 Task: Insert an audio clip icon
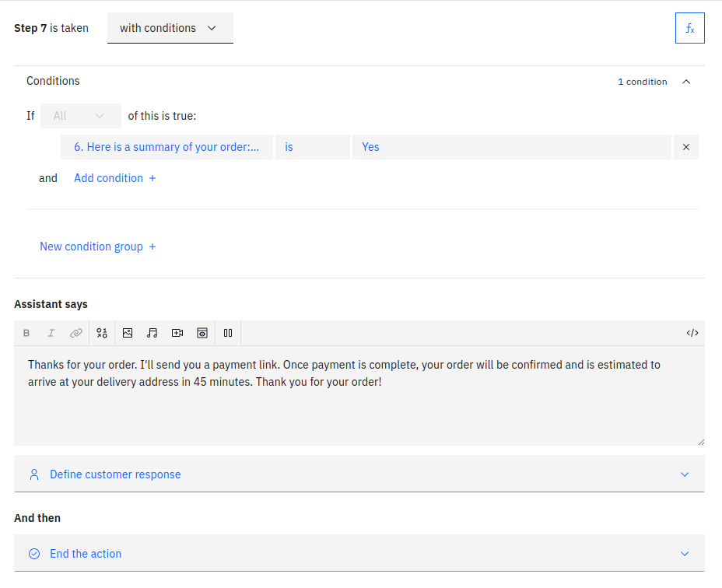pyautogui.click(x=152, y=333)
